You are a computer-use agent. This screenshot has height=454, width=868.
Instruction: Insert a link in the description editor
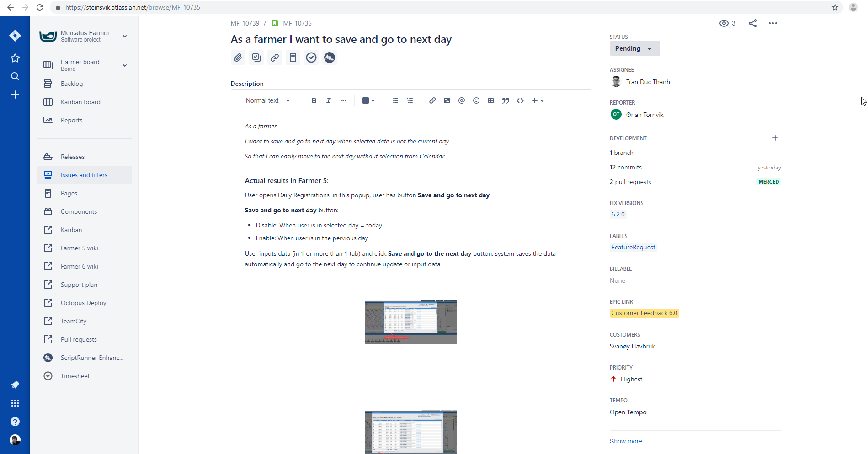tap(432, 100)
